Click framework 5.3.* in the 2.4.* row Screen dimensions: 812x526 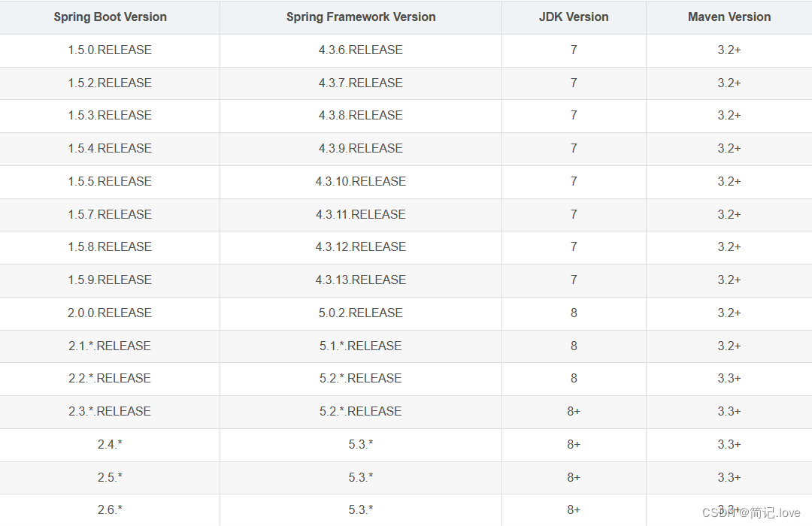[x=361, y=445]
